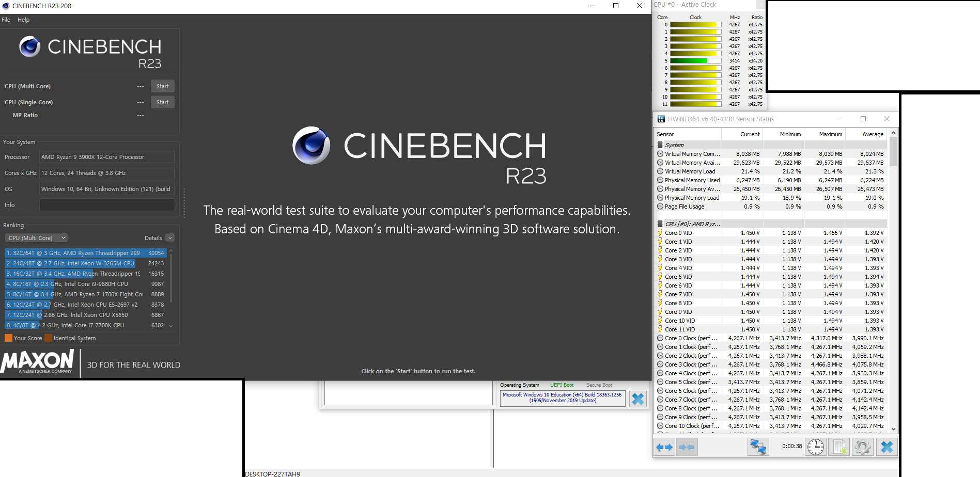Viewport: 980px width, 477px height.
Task: Click Core 5 clock bar in Active Clock
Action: click(695, 61)
